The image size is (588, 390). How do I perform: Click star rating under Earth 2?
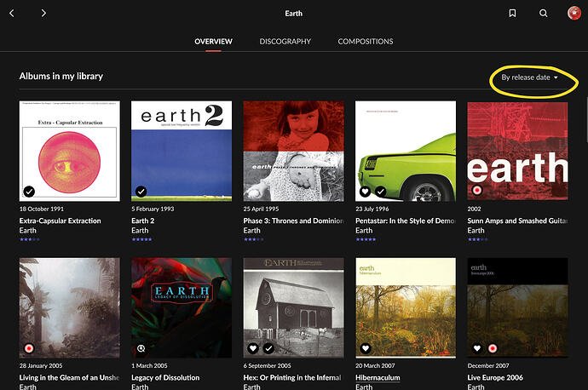point(141,239)
